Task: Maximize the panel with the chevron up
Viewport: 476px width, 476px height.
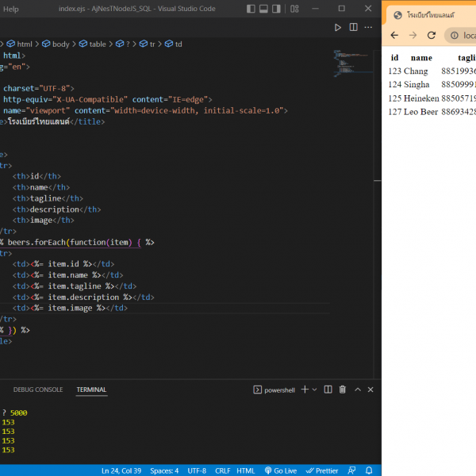Action: (357, 390)
